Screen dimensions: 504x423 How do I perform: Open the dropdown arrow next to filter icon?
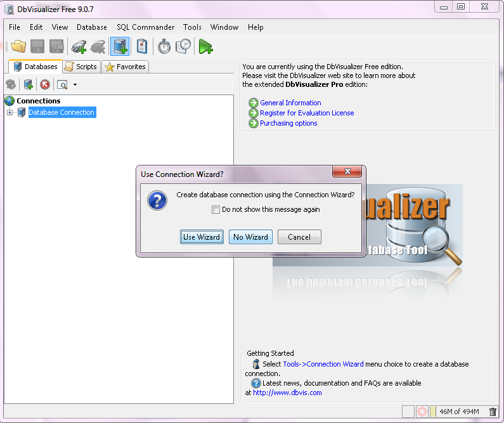[x=75, y=85]
